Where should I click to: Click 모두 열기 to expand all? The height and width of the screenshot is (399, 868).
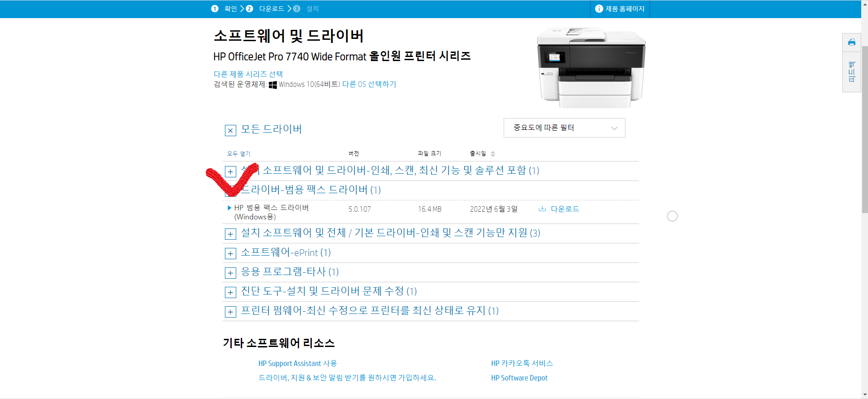(x=238, y=154)
